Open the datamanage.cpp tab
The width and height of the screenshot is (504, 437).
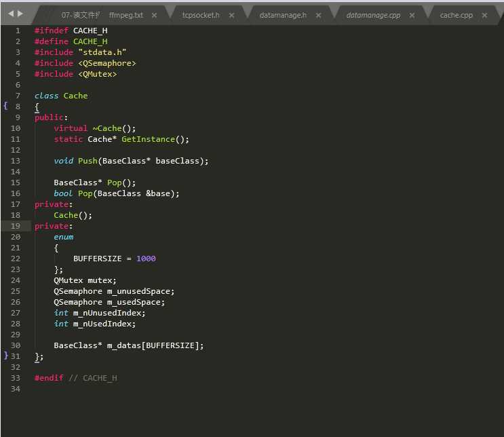click(373, 15)
